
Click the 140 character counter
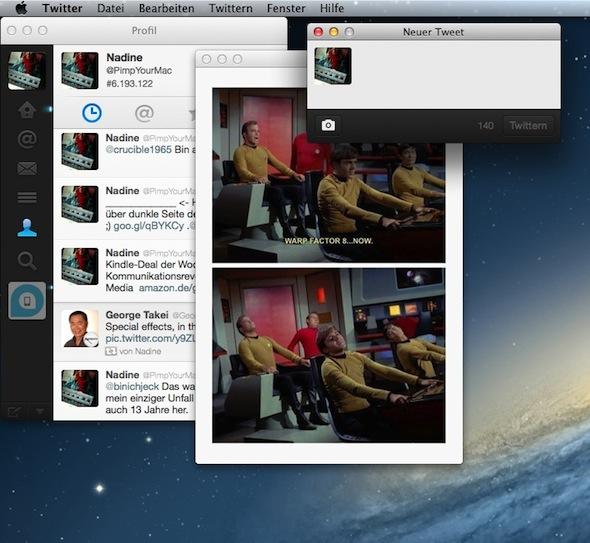485,125
